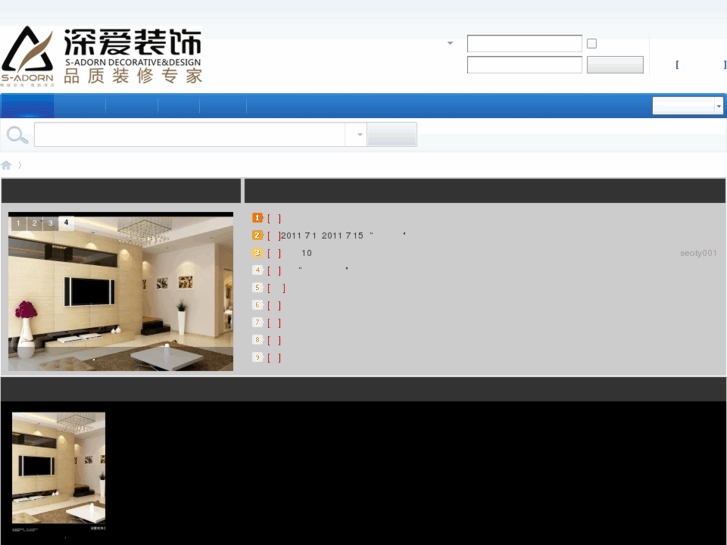Click the login button beside the password field
The width and height of the screenshot is (727, 545).
(x=615, y=65)
